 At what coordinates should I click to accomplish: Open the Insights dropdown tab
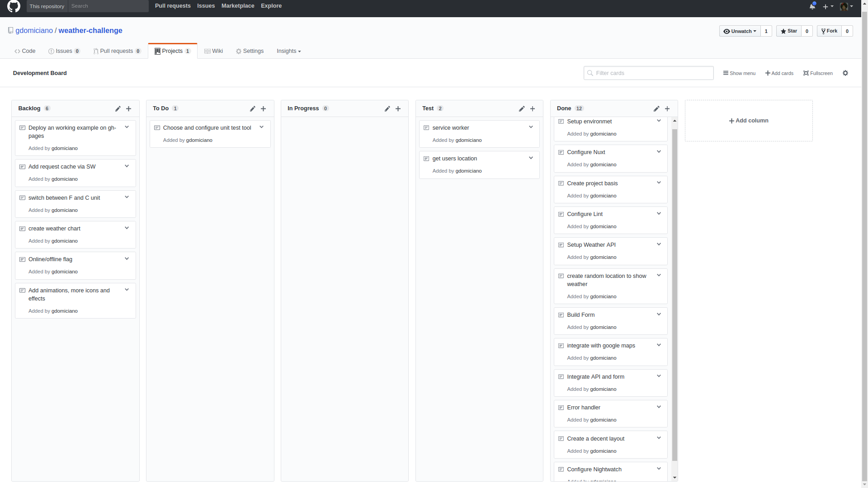[x=288, y=51]
